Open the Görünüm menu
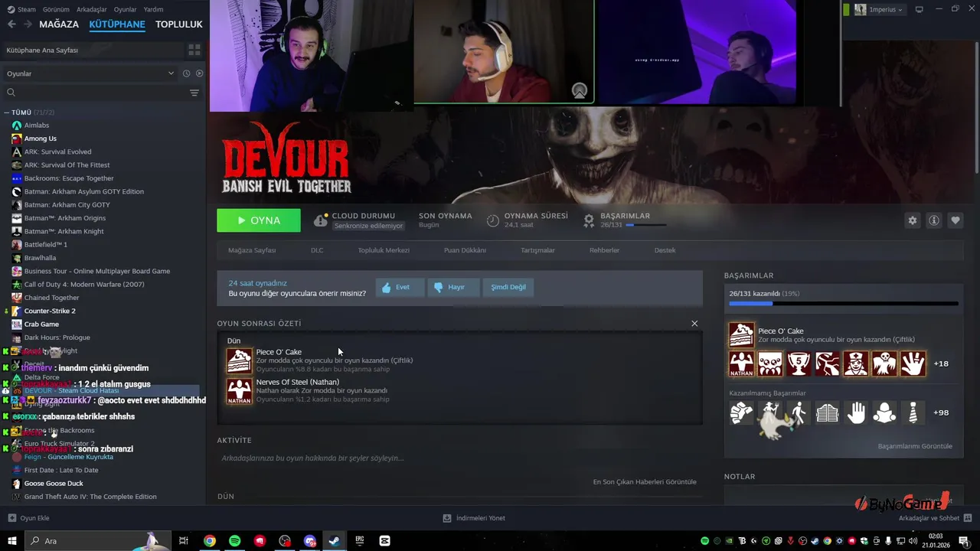 click(56, 9)
